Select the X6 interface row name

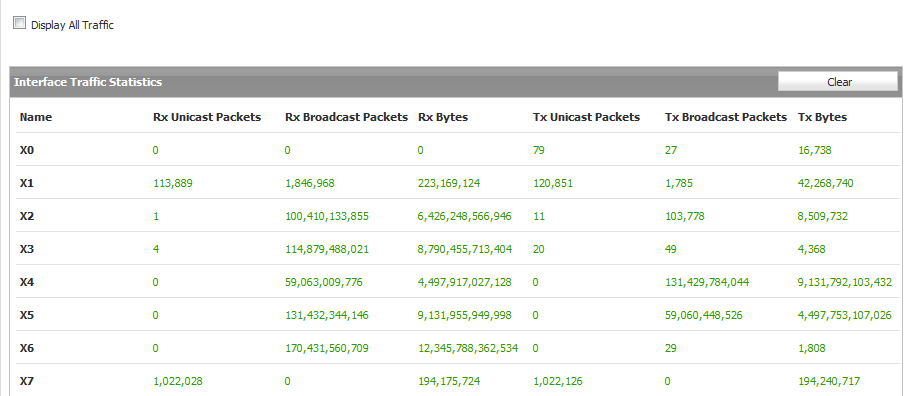[27, 348]
